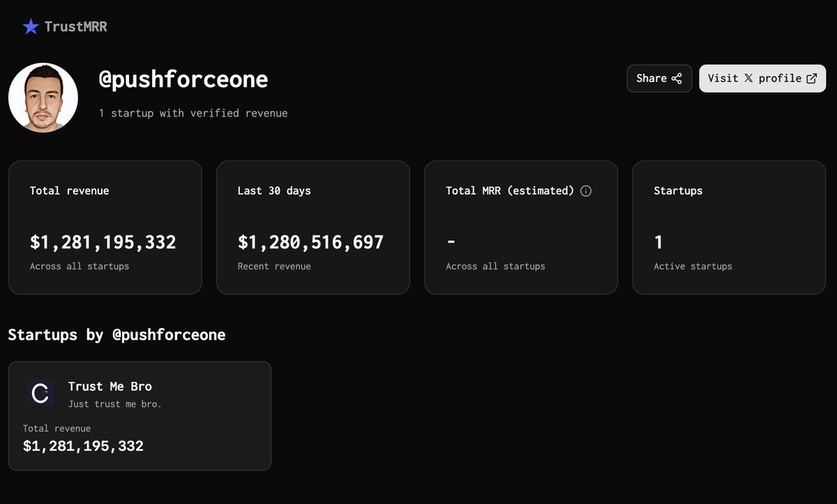The image size is (837, 504).
Task: Click the 'Active startups' caption
Action: tap(693, 266)
